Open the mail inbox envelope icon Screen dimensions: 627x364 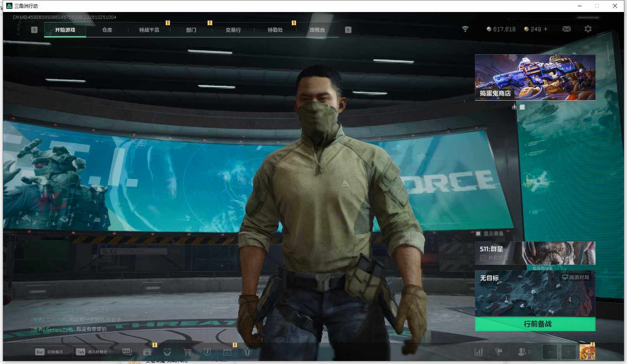566,29
